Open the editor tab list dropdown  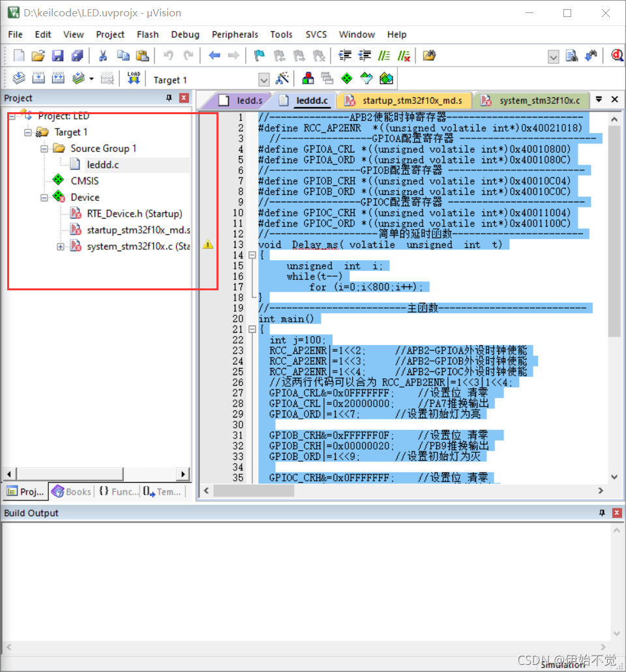point(599,99)
